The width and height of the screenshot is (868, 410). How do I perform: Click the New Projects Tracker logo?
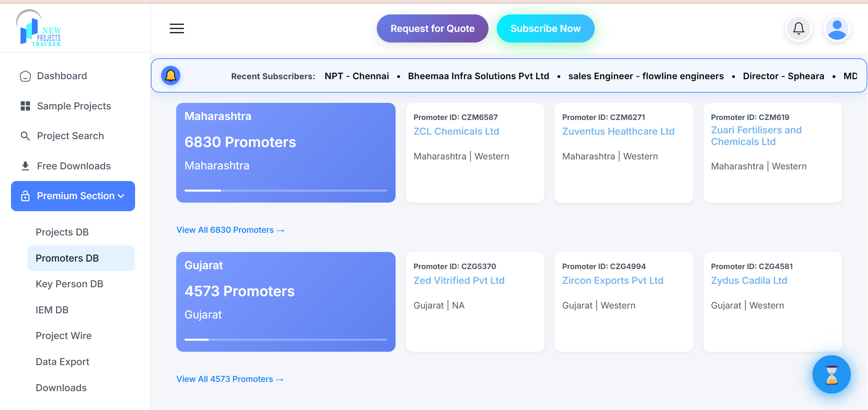(39, 28)
